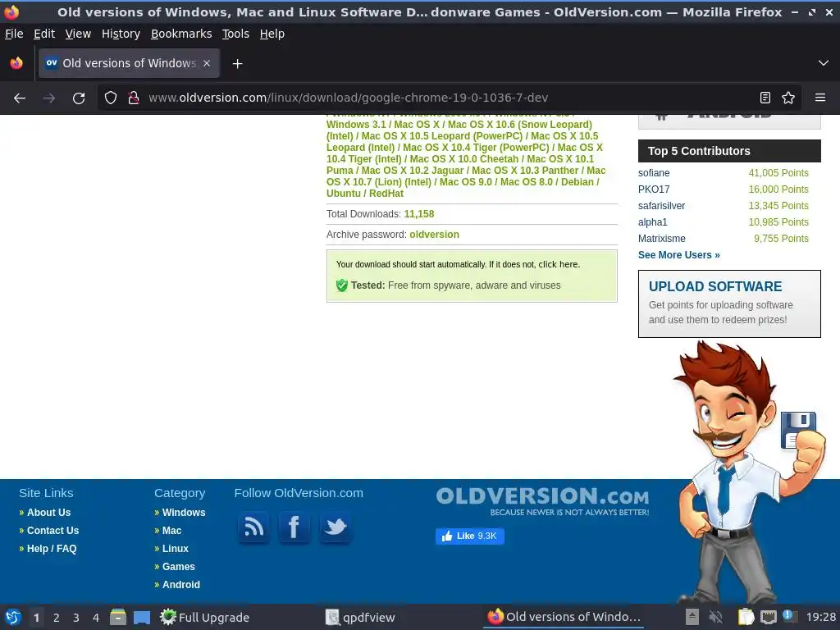Open the See More Users link

coord(678,255)
